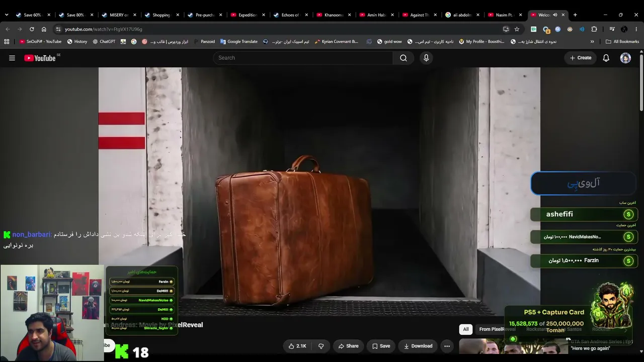Switch to the 'ali abdolm' Google tab
The image size is (644, 362).
point(462,15)
